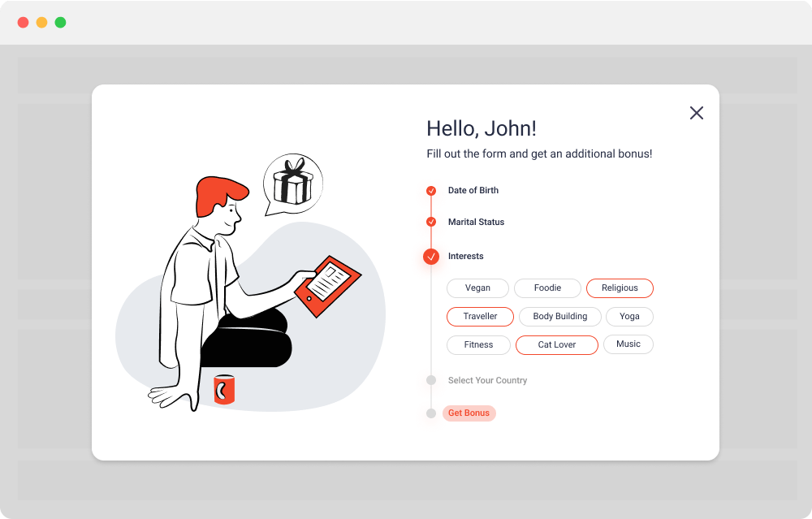Click the gray step circle for Select Your Country

tap(430, 380)
